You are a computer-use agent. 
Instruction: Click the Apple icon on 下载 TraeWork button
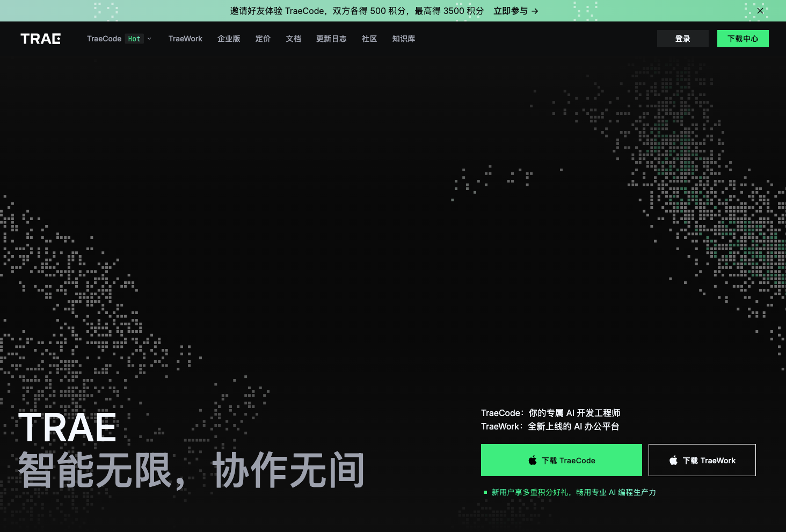tap(673, 461)
